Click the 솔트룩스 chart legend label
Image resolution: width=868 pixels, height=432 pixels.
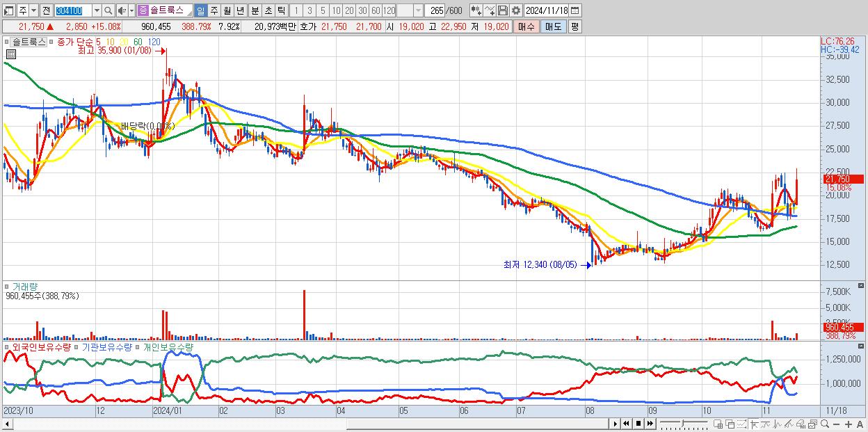pyautogui.click(x=29, y=42)
